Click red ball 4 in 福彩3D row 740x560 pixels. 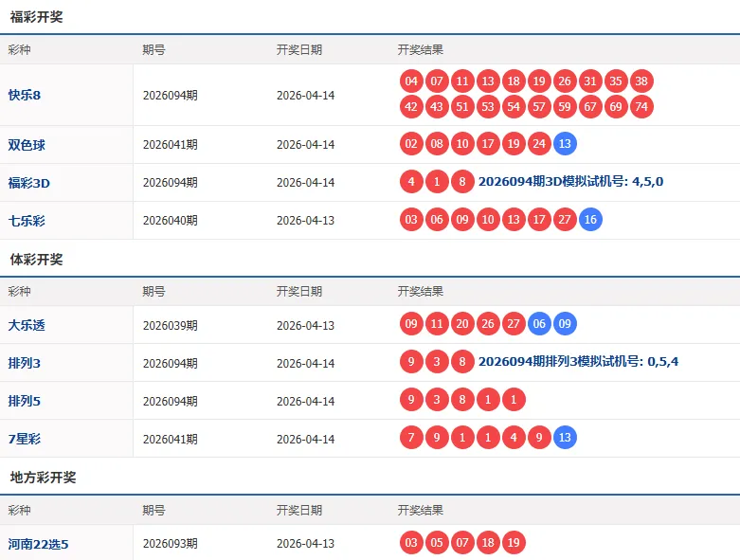(411, 182)
